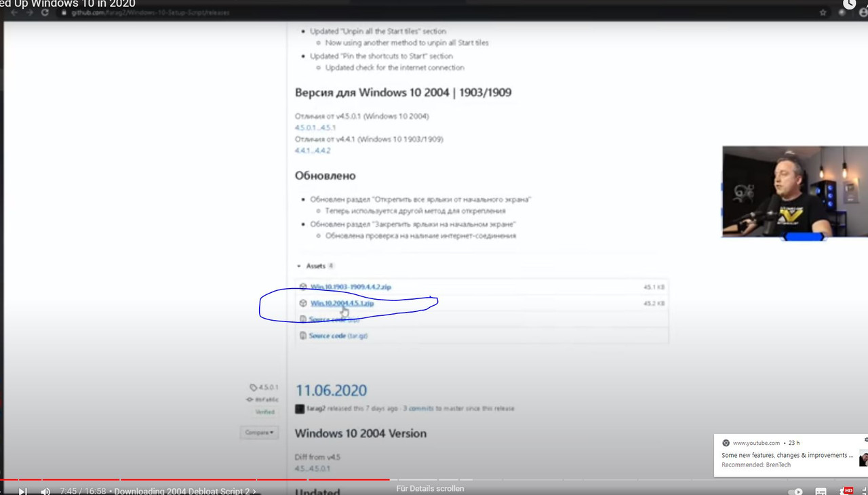Screen dimensions: 868x495
Task: Click the bookmark star in address bar
Action: pyautogui.click(x=823, y=12)
